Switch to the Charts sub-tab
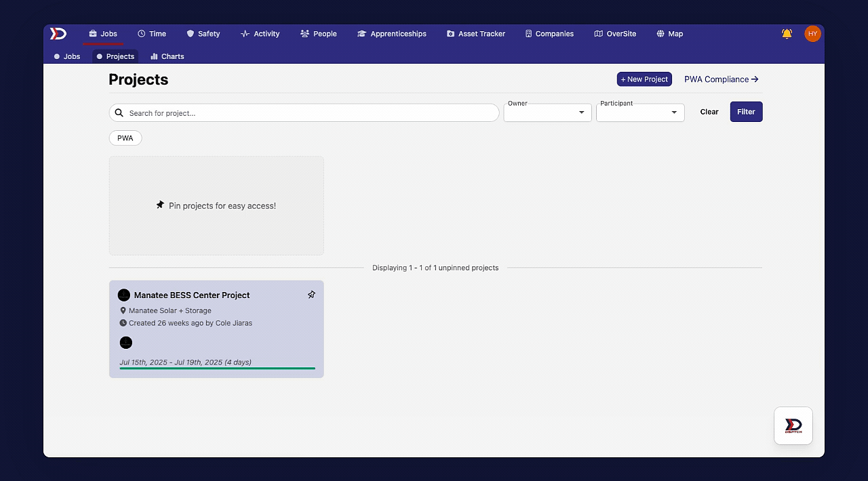 tap(167, 56)
